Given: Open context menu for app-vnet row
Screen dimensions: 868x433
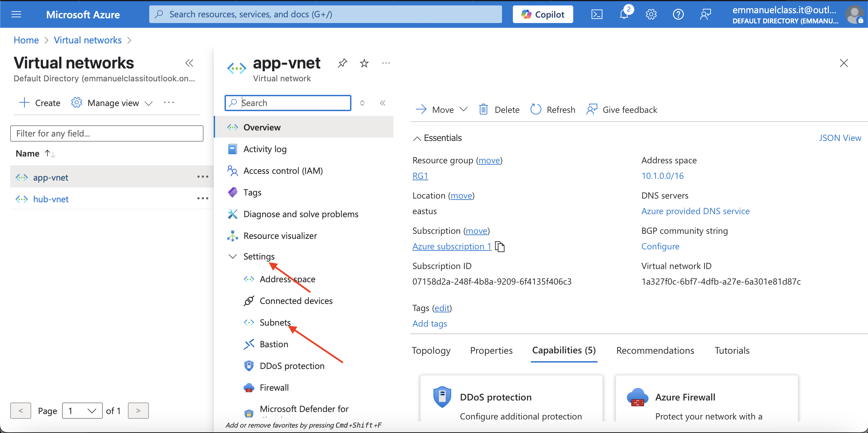Looking at the screenshot, I should click(202, 177).
